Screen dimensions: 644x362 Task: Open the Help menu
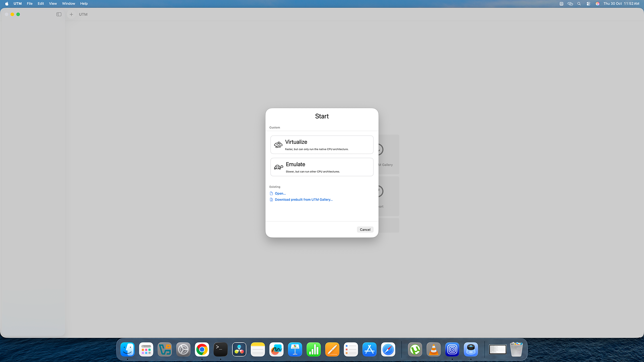click(x=84, y=4)
